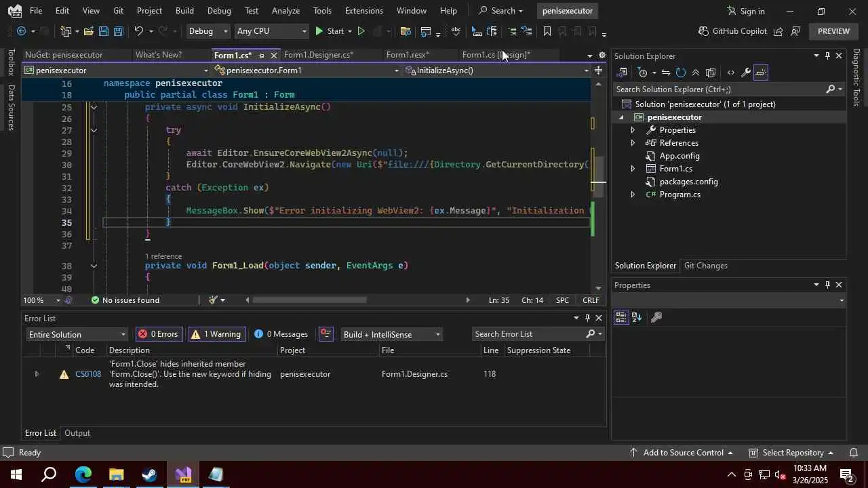Click the Send Feedback icon beside GitHub Copilot
Viewport: 868px width, 488px height.
[x=795, y=31]
